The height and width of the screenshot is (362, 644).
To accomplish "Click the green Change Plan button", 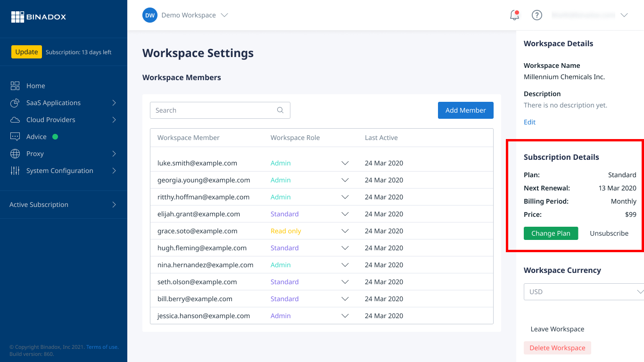I will pyautogui.click(x=551, y=233).
